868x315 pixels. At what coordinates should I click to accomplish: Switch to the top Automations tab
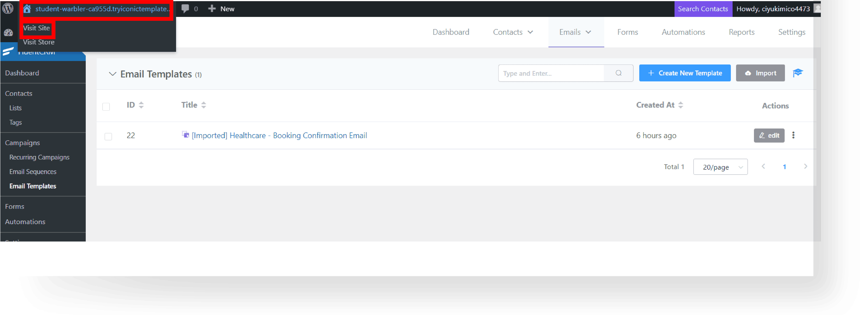[x=683, y=32]
